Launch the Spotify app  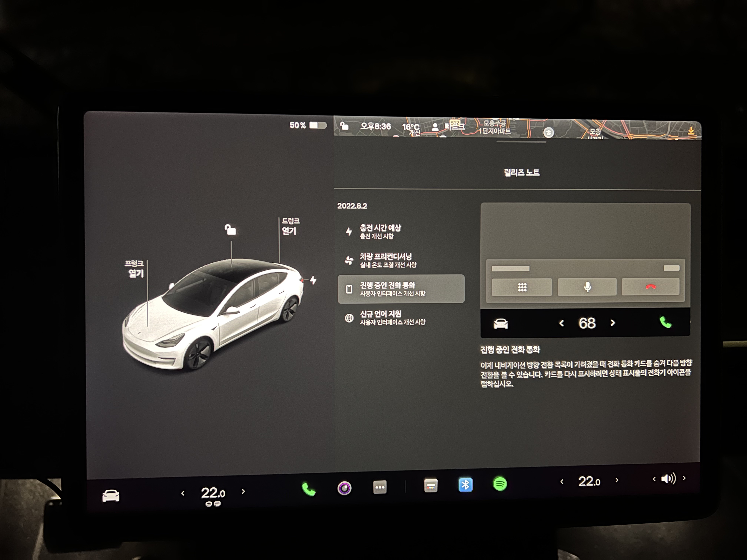(500, 484)
